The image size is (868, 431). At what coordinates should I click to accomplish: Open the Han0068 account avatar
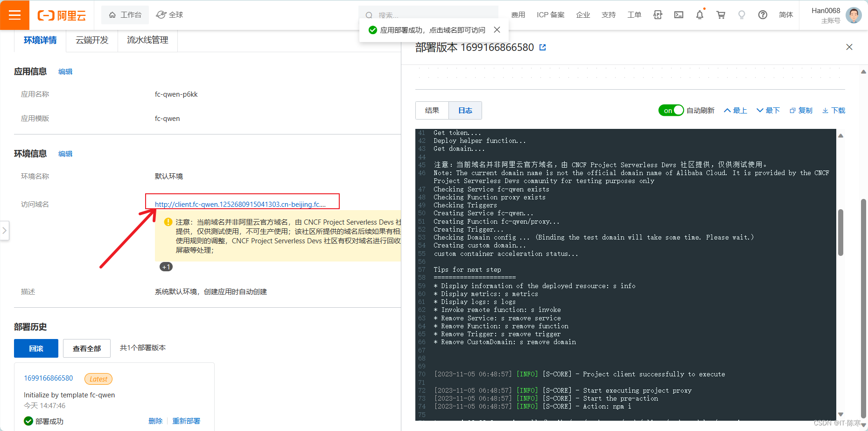tap(854, 15)
